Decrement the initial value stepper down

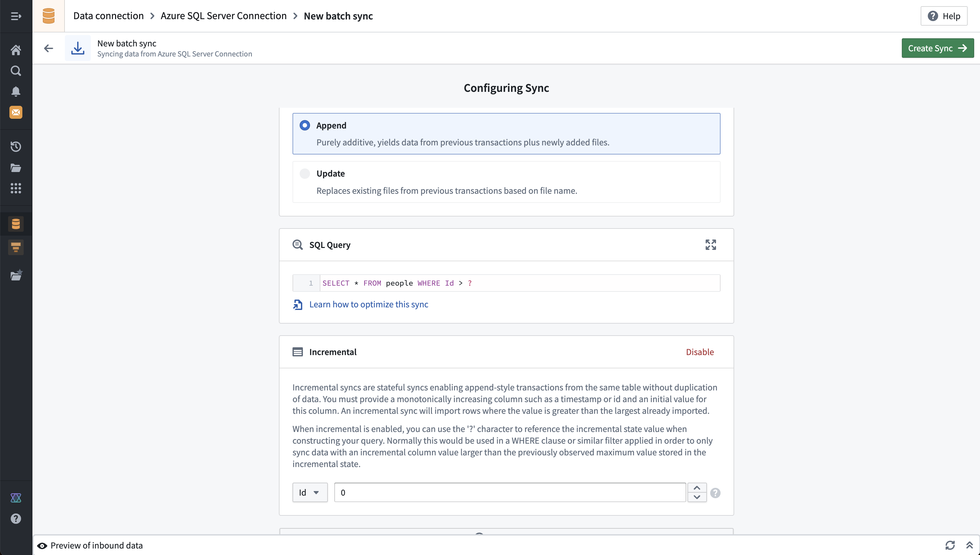click(697, 497)
